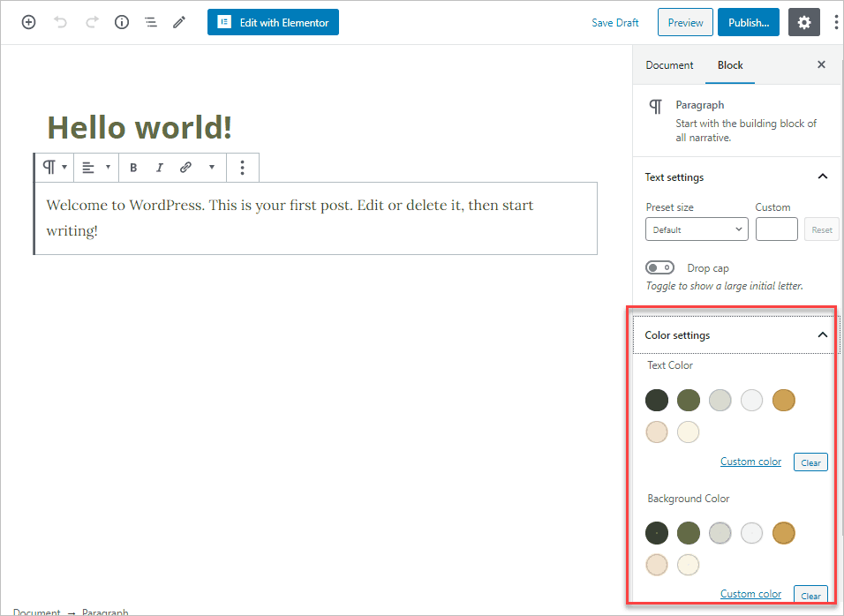Pick the gold Text Color swatch
This screenshot has height=616, width=844.
pyautogui.click(x=784, y=401)
